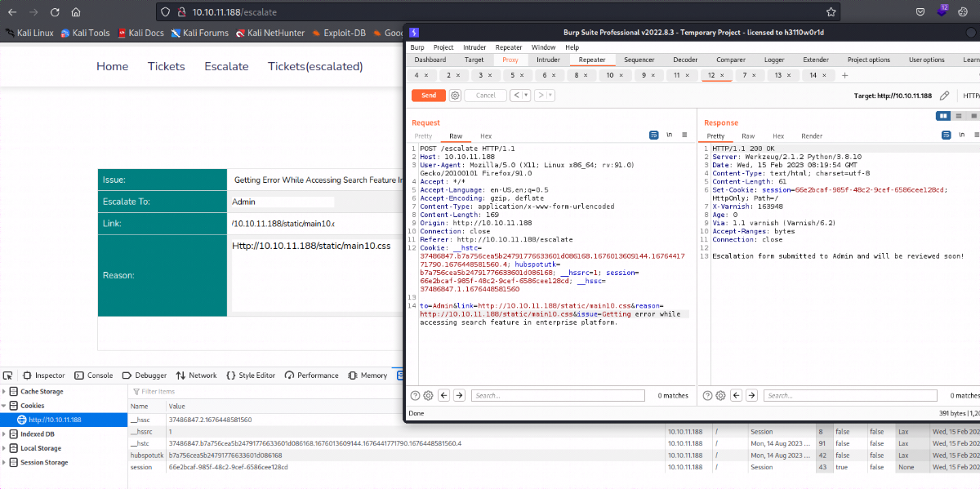Screen dimensions: 980x489
Task: Select top-bottom layout view icon
Action: [x=959, y=116]
